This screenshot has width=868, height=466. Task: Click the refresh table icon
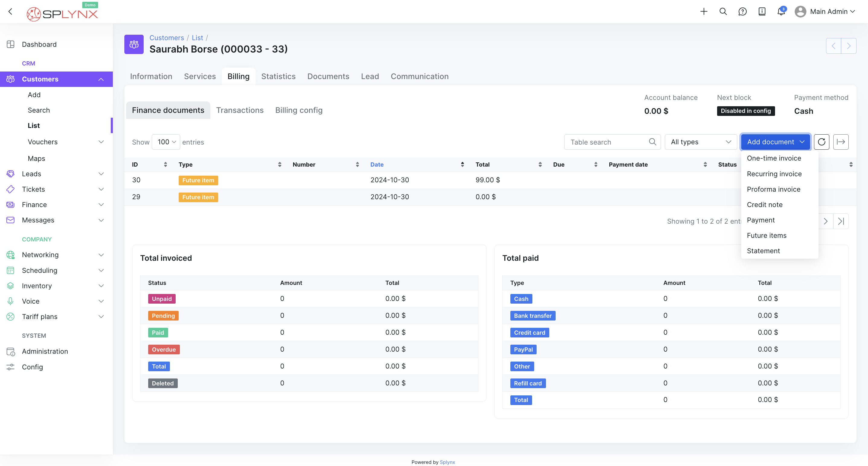821,142
